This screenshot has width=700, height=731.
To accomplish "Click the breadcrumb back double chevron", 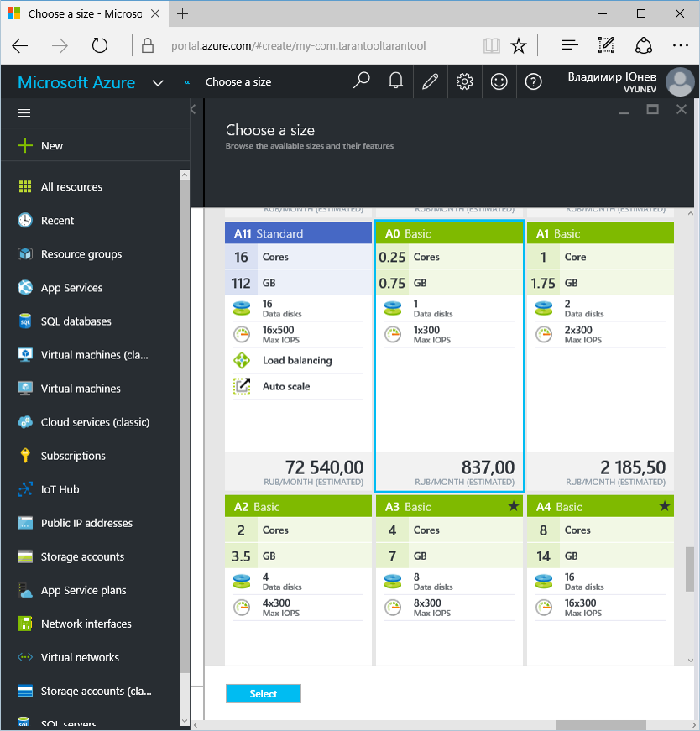I will coord(187,82).
